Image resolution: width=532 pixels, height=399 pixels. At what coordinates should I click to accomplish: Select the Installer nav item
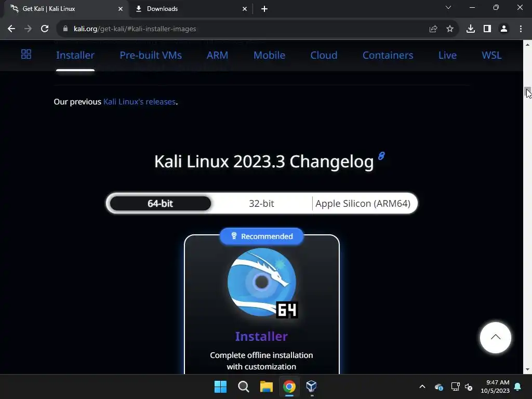coord(75,55)
